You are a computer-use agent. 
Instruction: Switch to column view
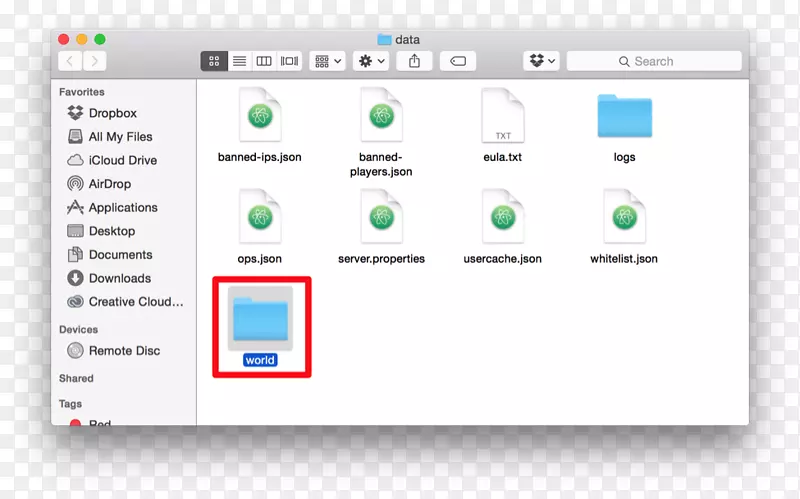264,61
